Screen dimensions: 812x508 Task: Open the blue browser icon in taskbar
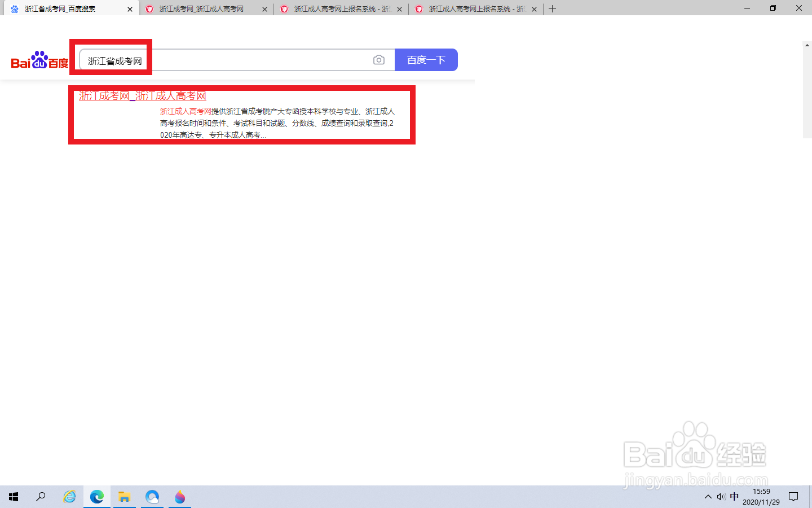tap(152, 497)
